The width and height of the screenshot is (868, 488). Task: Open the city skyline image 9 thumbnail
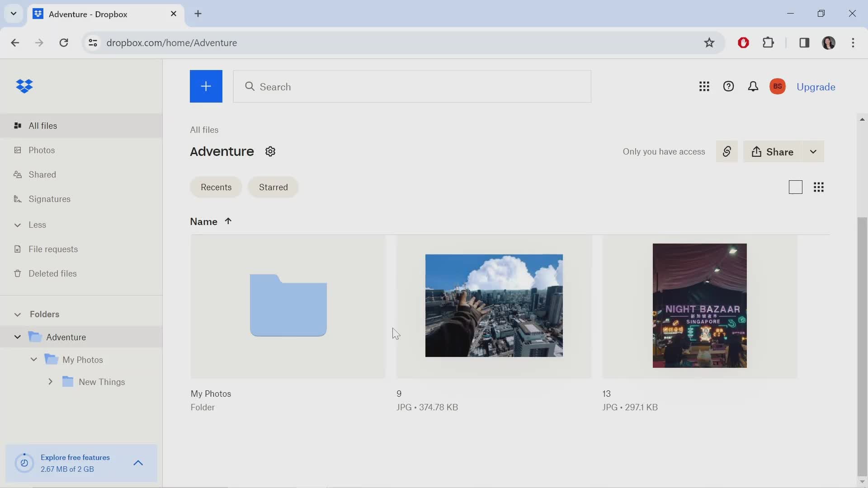click(494, 305)
